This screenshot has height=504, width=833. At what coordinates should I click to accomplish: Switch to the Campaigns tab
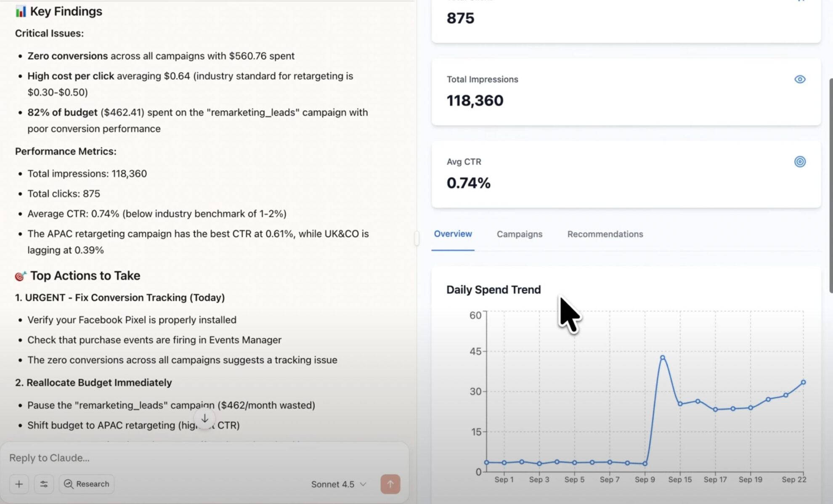click(x=519, y=234)
